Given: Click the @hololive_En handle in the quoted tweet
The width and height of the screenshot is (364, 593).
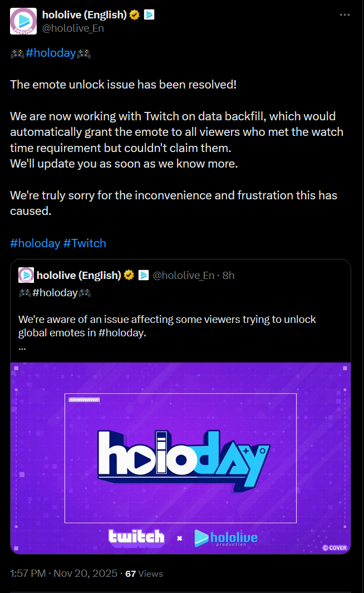Looking at the screenshot, I should tap(184, 275).
